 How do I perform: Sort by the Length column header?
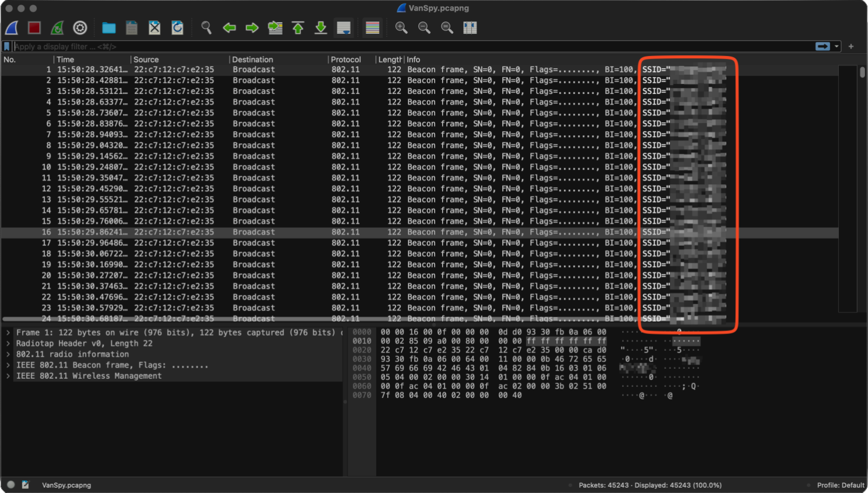tap(390, 59)
